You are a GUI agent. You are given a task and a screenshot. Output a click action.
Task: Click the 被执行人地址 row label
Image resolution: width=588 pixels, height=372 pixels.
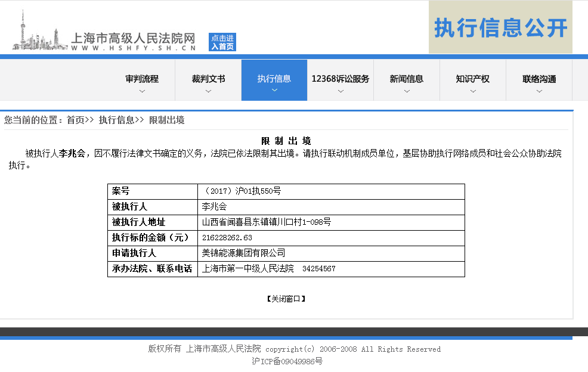tap(138, 222)
